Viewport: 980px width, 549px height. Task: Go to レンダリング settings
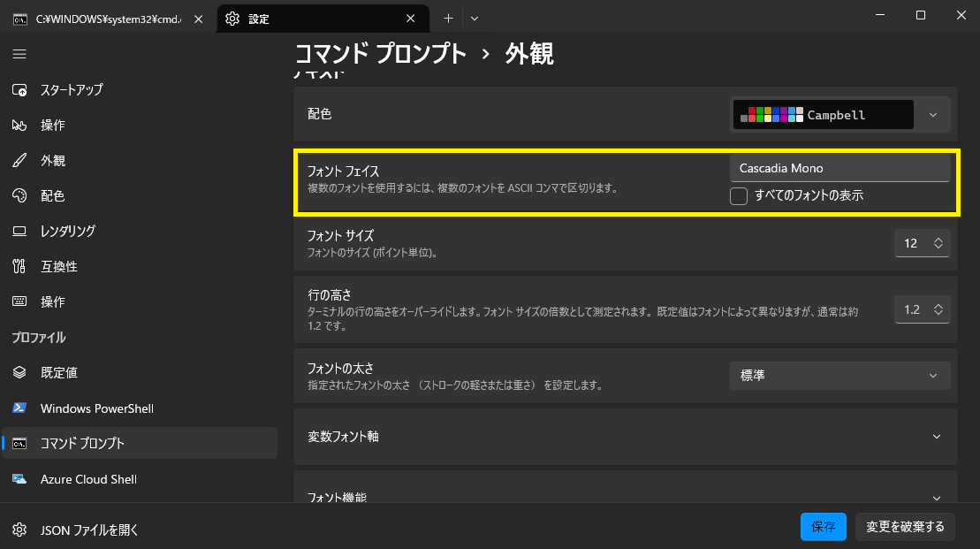point(67,232)
